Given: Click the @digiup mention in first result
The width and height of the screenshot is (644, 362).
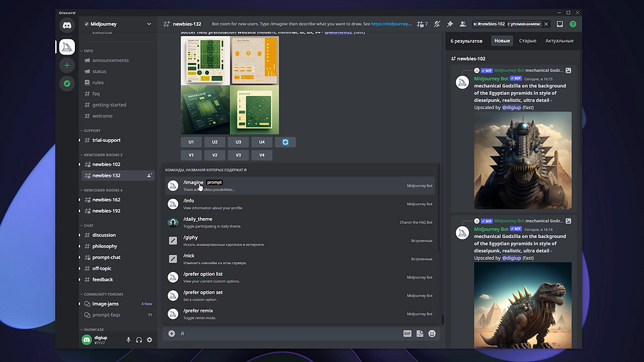Looking at the screenshot, I should 511,108.
